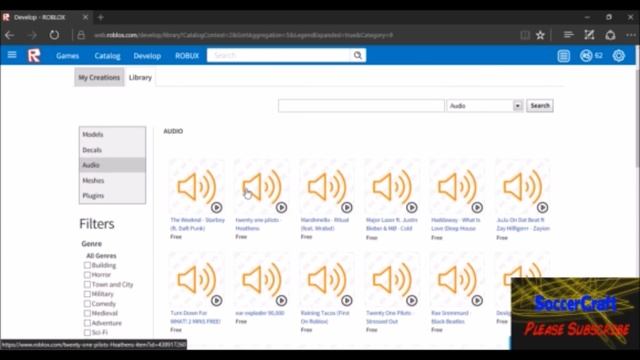Play Major Lazer - Cold audio preview
Image resolution: width=640 pixels, height=360 pixels.
(411, 208)
